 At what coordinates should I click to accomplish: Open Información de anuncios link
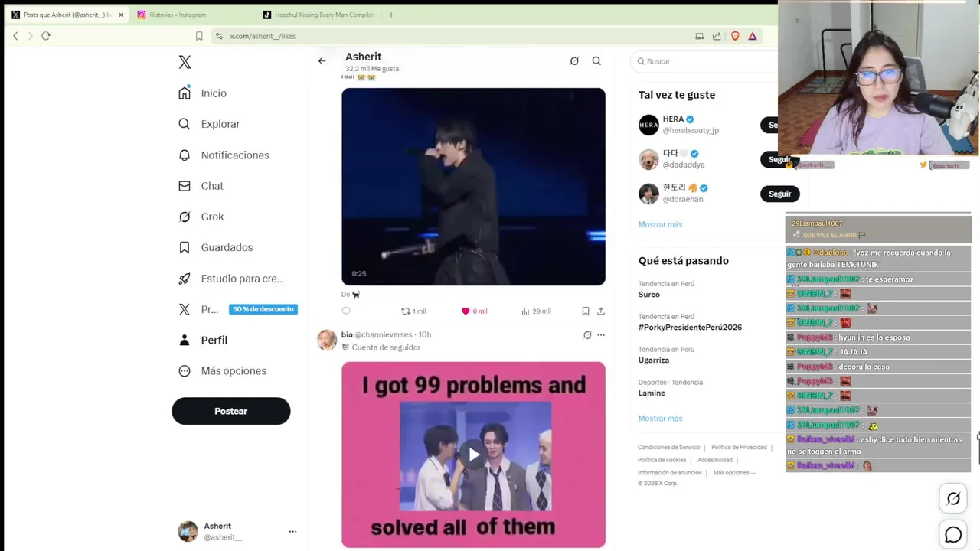(670, 473)
